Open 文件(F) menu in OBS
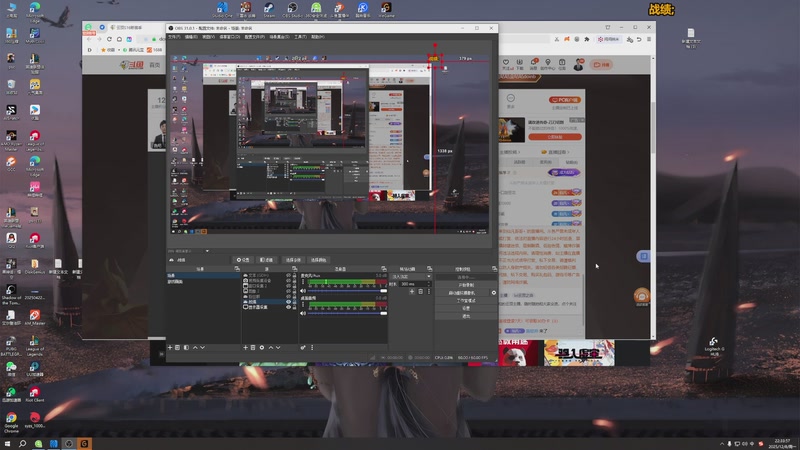Image resolution: width=800 pixels, height=450 pixels. (174, 37)
